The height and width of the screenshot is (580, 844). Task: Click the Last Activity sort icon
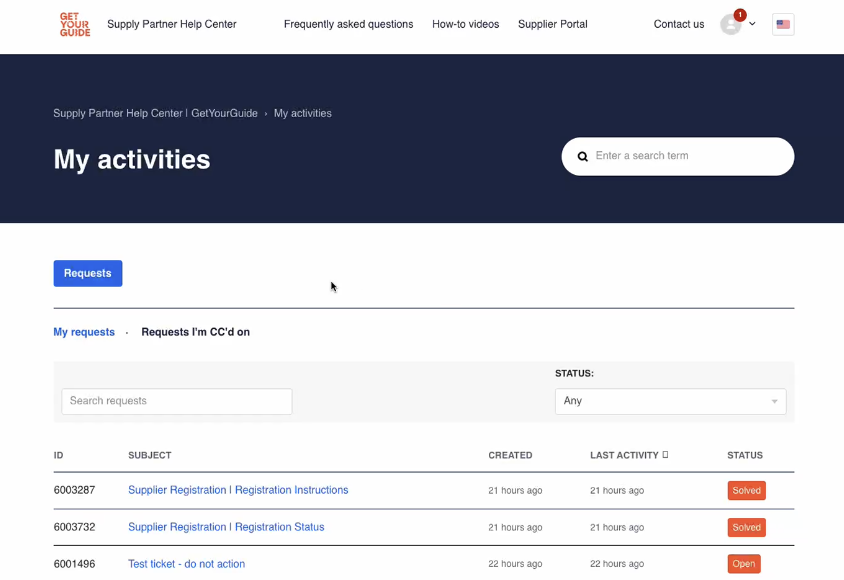pos(666,455)
